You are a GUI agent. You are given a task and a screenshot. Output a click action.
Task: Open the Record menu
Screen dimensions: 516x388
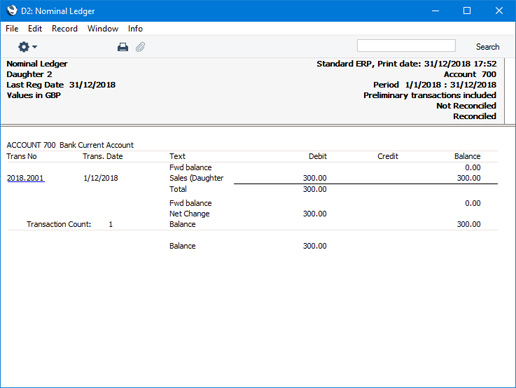[x=65, y=29]
